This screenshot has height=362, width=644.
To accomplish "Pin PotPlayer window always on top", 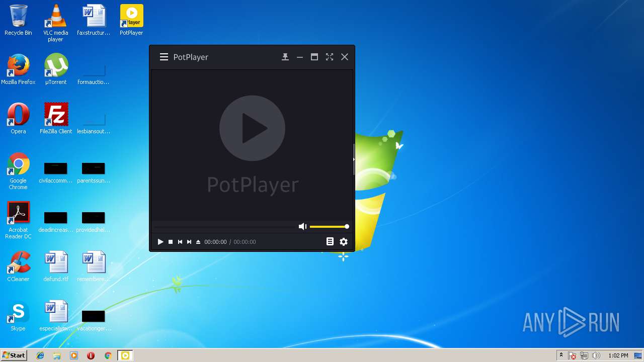I will coord(285,57).
